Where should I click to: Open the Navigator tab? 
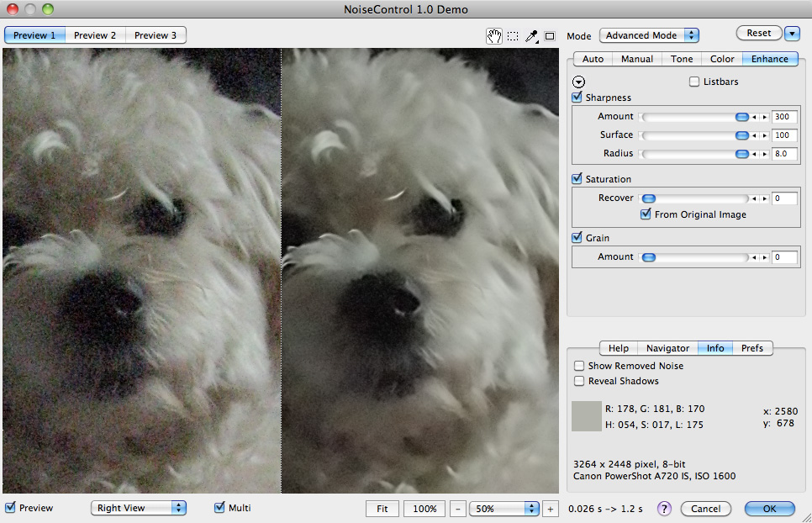667,348
